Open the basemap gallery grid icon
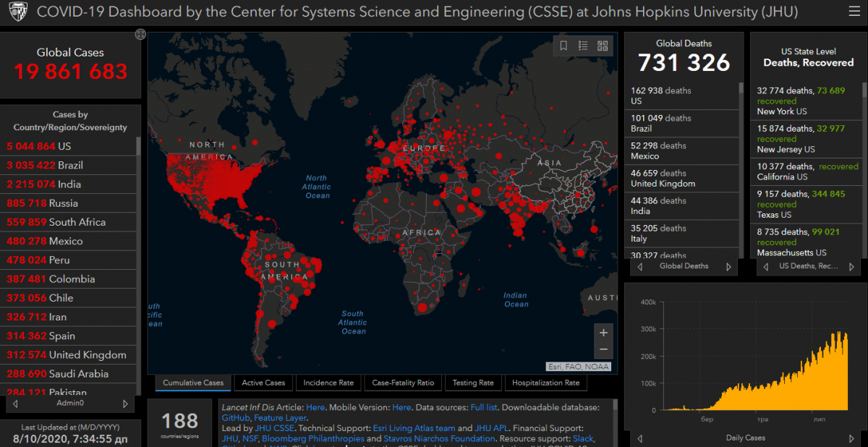The image size is (868, 447). pos(603,46)
